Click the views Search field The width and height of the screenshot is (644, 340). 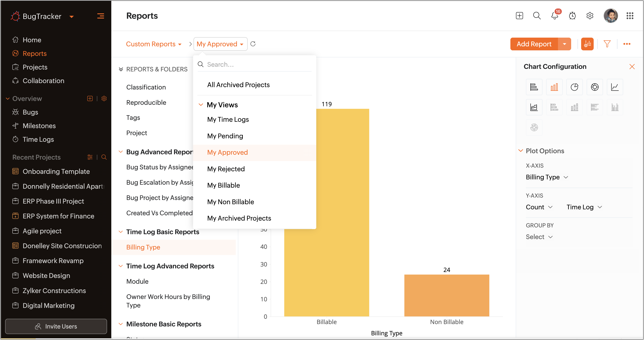click(257, 65)
